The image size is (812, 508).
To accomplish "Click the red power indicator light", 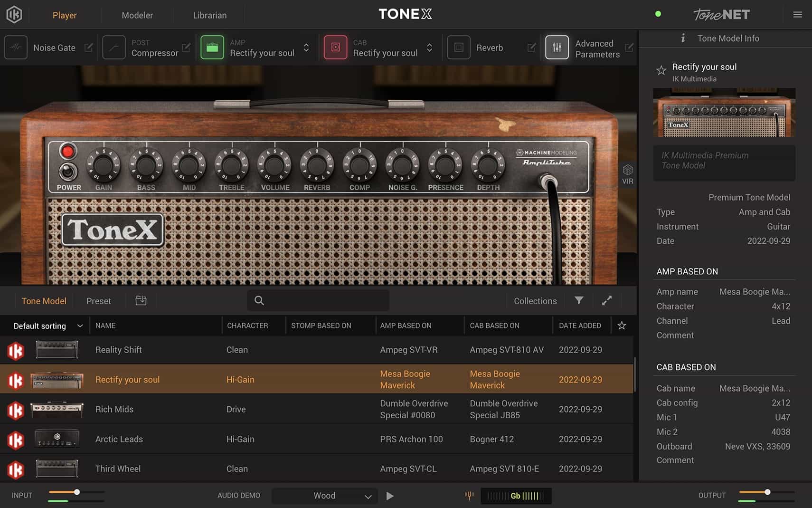I will [67, 151].
